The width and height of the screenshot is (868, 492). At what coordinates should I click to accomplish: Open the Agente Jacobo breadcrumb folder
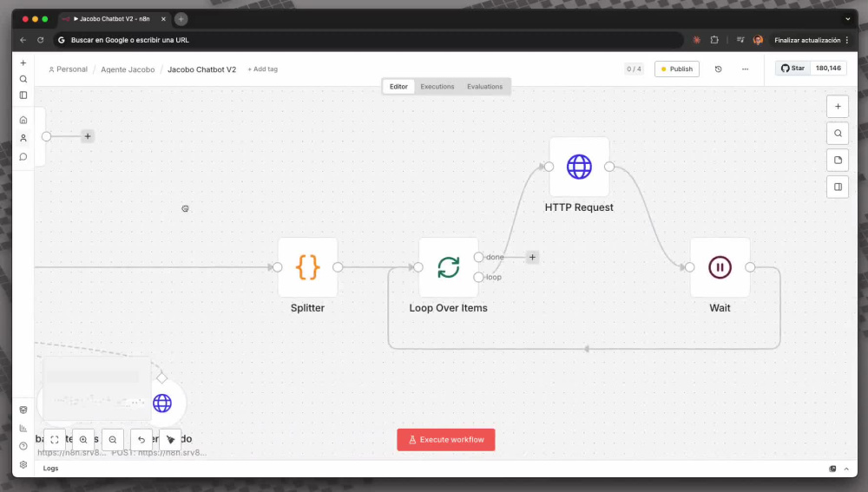tap(128, 69)
